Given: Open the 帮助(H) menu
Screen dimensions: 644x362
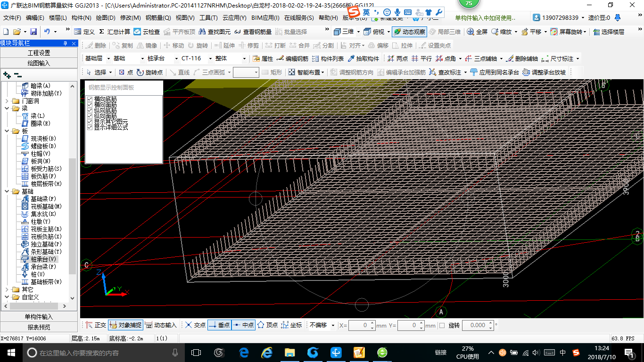Looking at the screenshot, I should pos(328,18).
